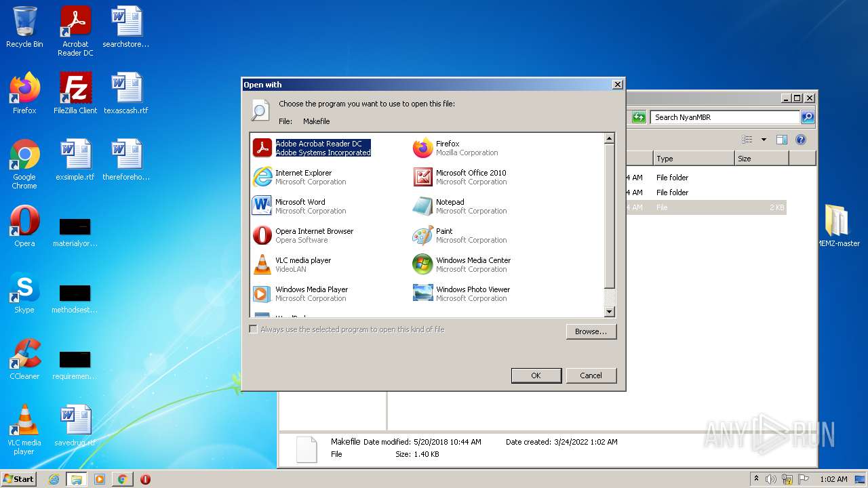
Task: Open the Opera desktop shortcut
Action: [24, 226]
